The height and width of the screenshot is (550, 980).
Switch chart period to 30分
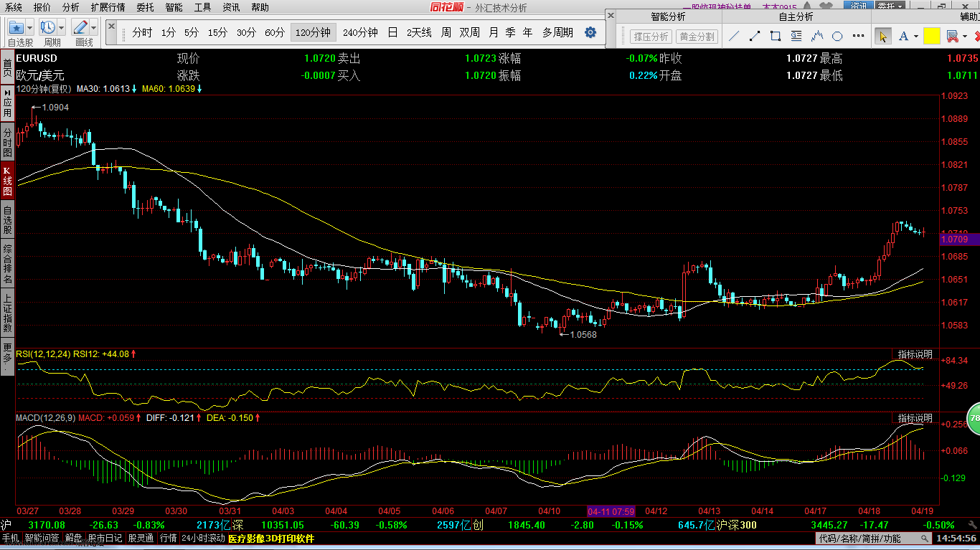click(x=246, y=32)
